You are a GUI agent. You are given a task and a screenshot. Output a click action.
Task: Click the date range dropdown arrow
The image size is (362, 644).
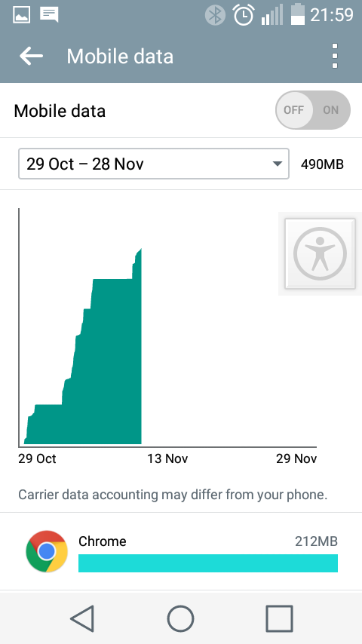278,164
